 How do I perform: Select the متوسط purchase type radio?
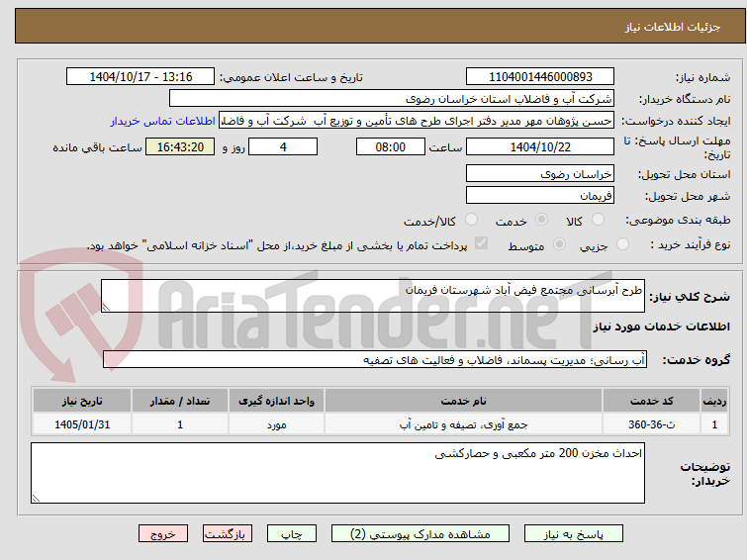pyautogui.click(x=559, y=244)
